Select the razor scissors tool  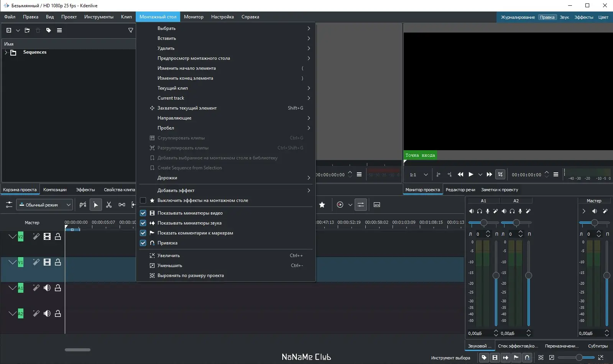point(109,205)
